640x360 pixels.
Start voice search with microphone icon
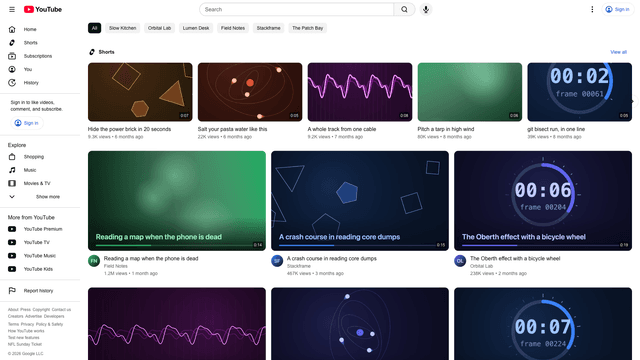coord(426,9)
